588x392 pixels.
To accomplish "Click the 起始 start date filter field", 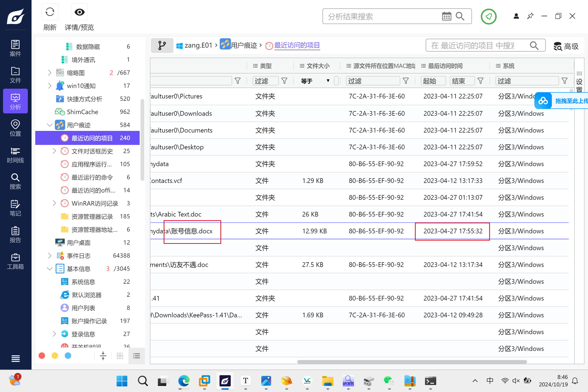I will click(x=433, y=81).
